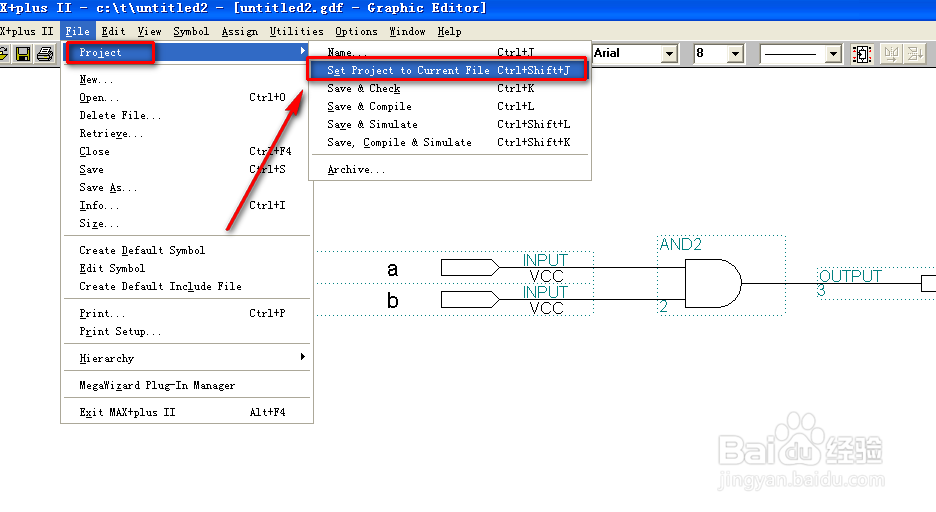The height and width of the screenshot is (512, 936).
Task: Select Print Setup... entry
Action: [x=187, y=331]
